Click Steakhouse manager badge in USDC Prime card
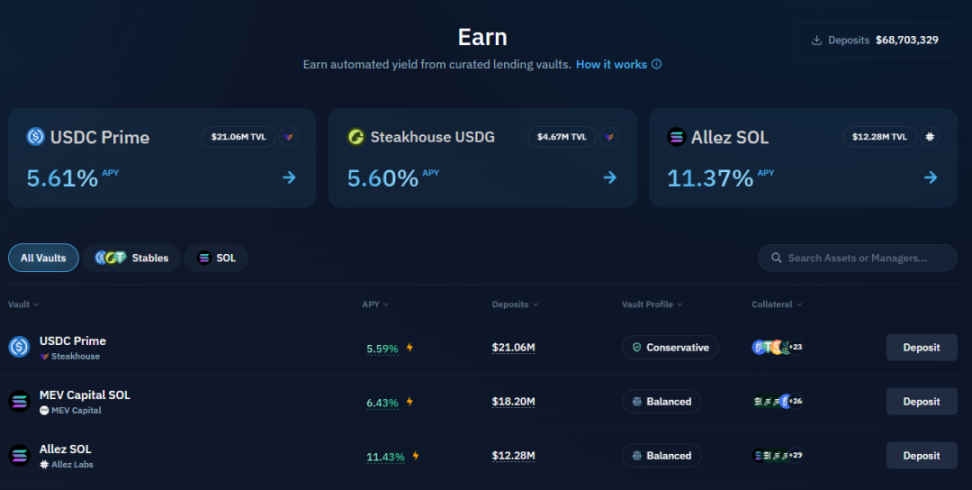 288,137
